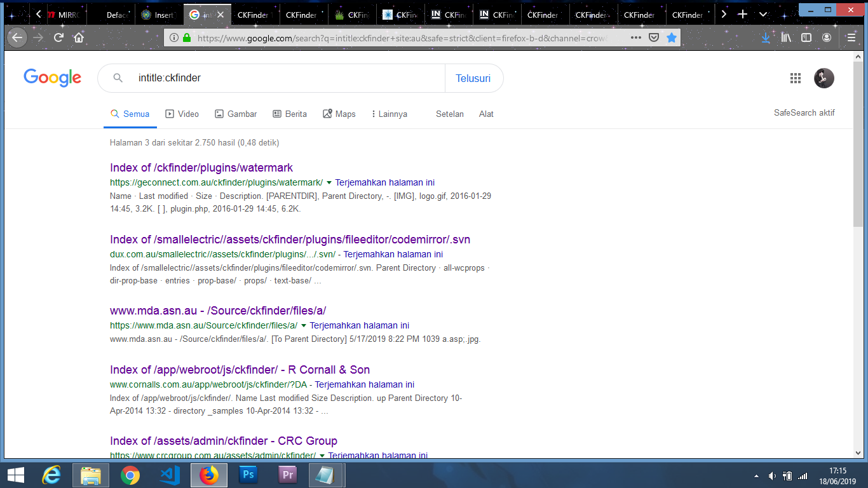Switch to the MIRRO tab

(x=62, y=15)
